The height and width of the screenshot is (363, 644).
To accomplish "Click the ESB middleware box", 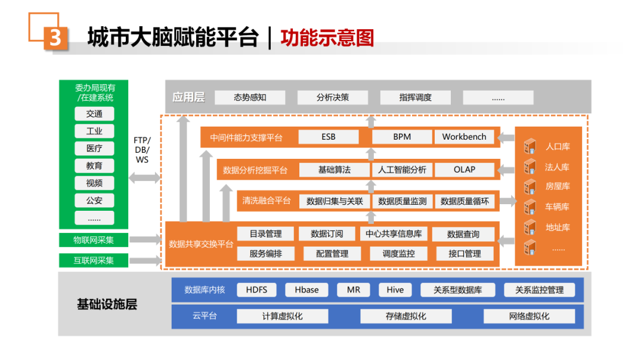I will tap(329, 137).
